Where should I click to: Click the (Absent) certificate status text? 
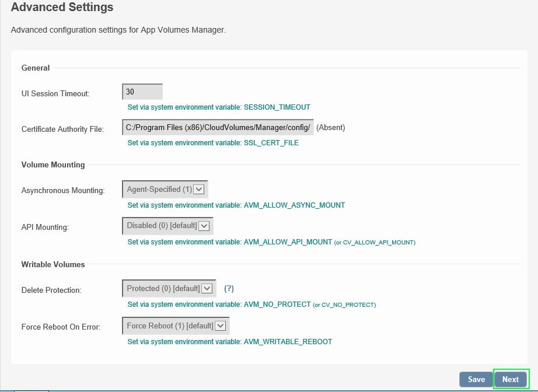coord(331,127)
